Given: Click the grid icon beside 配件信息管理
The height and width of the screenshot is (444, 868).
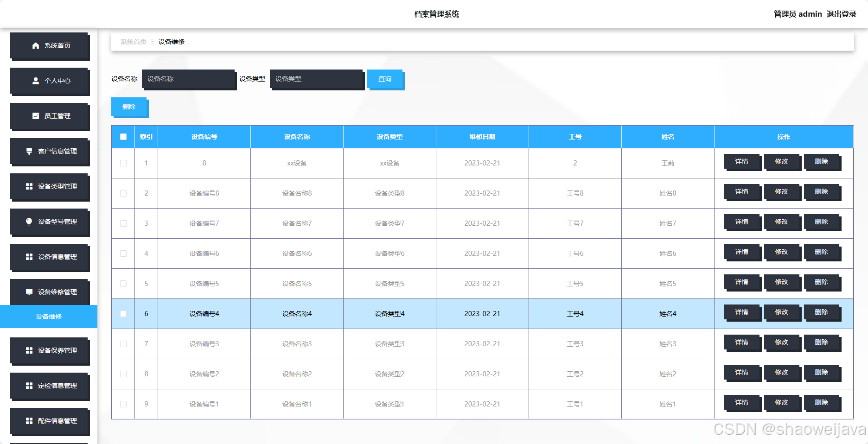Looking at the screenshot, I should 29,421.
